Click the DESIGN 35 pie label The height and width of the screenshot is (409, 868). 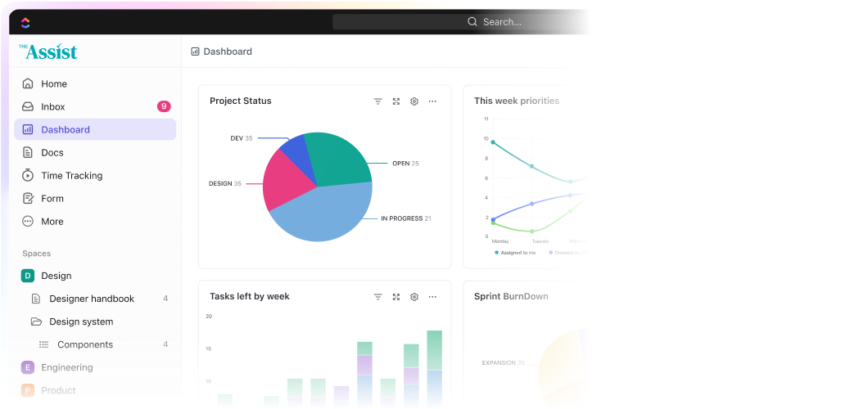coord(224,183)
